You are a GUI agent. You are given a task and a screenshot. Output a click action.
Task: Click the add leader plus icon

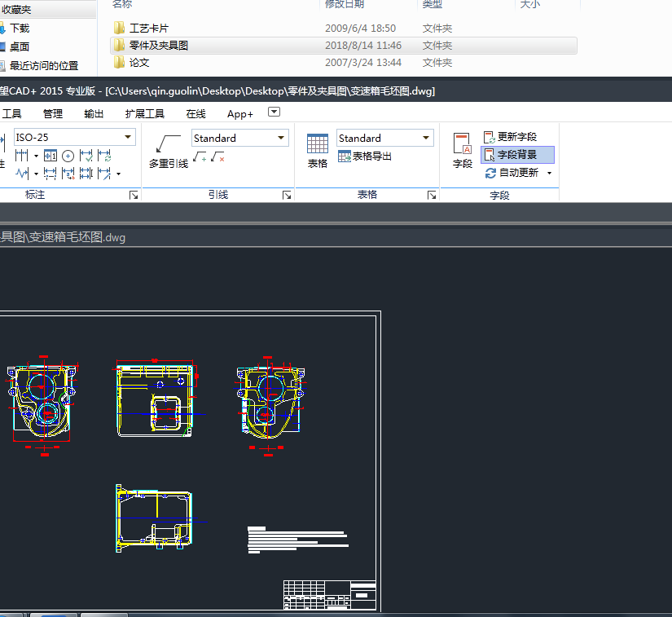tap(200, 157)
